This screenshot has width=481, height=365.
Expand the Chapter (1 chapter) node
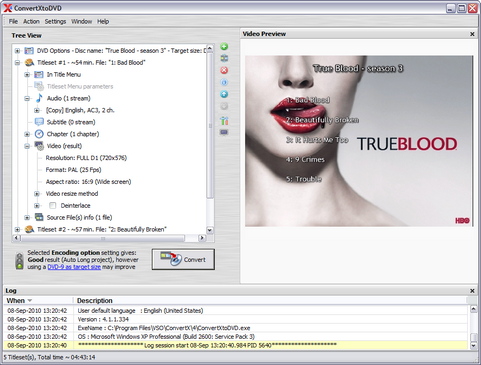point(27,134)
